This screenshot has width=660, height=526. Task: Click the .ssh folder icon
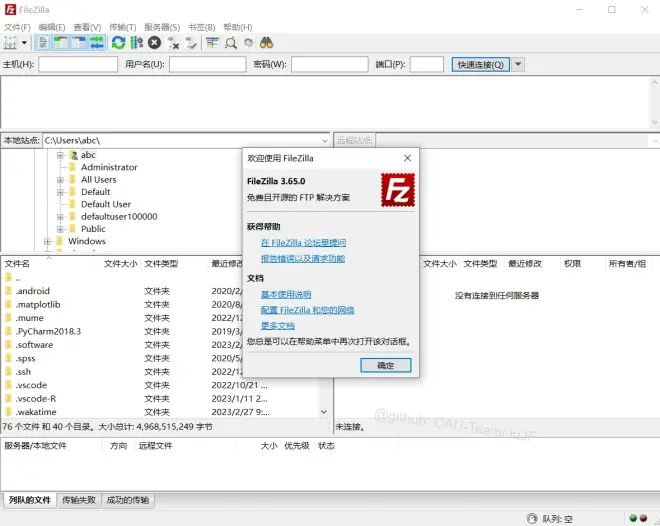8,372
